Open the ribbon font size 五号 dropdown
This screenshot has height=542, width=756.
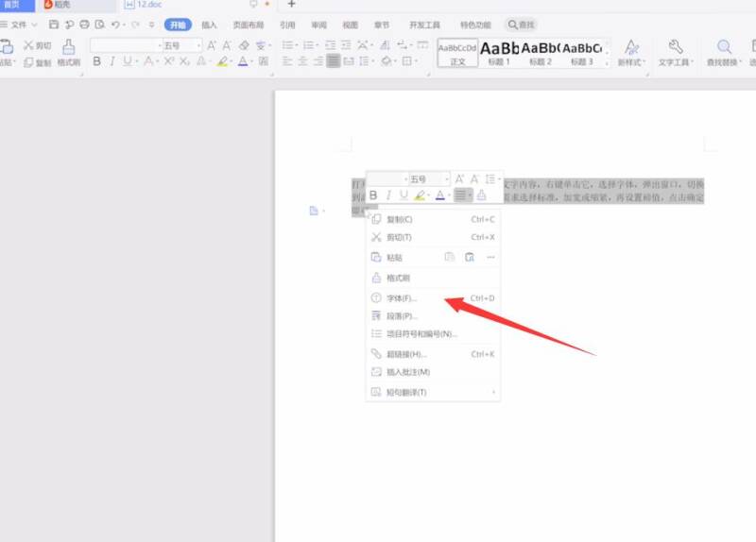[198, 45]
